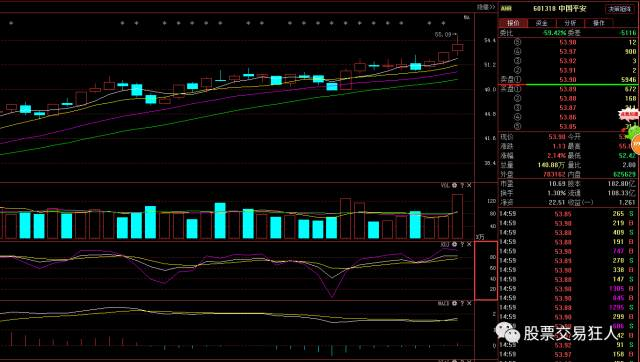Close the MACD indicator panel

click(x=469, y=303)
